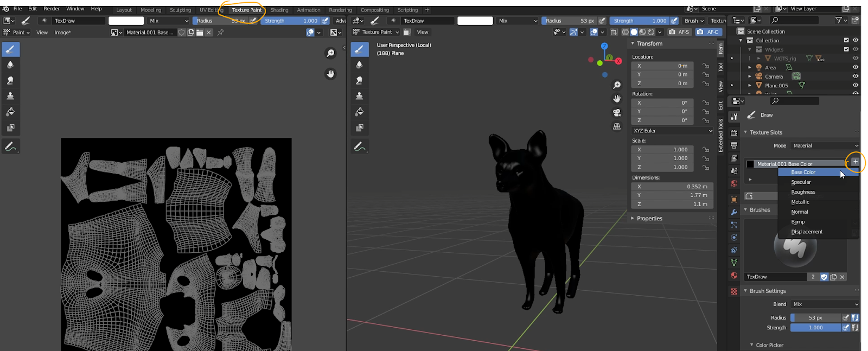The width and height of the screenshot is (868, 351).
Task: Select the Draw brush tool in 3D viewport toolbar
Action: click(x=359, y=49)
